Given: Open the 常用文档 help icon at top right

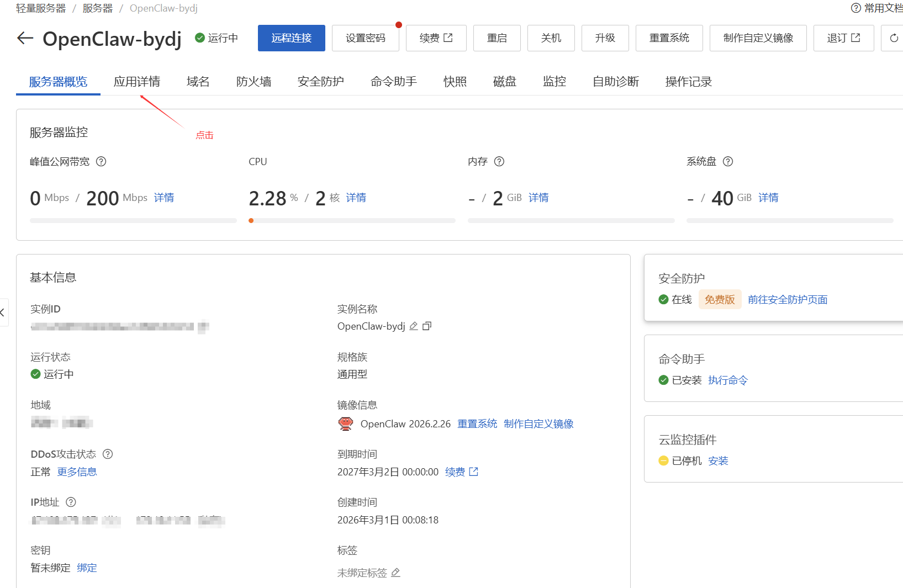Looking at the screenshot, I should click(854, 8).
